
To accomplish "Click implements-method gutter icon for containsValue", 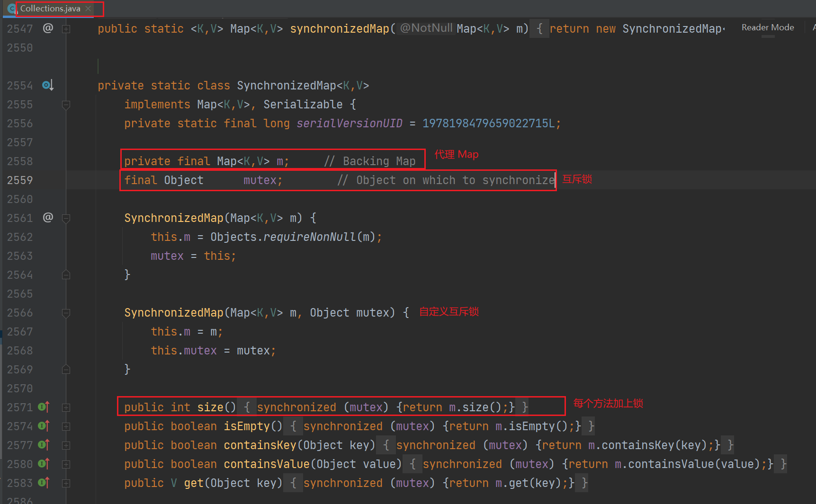I will (44, 464).
